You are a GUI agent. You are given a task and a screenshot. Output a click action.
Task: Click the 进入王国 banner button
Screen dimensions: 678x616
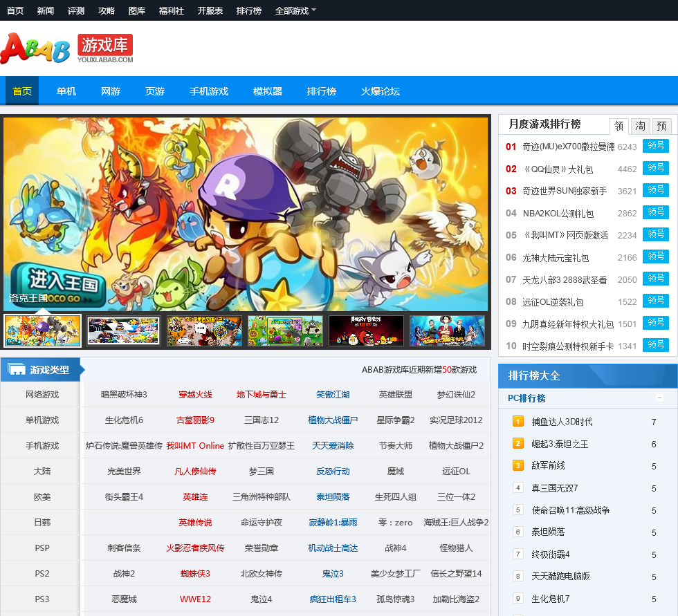tap(58, 285)
